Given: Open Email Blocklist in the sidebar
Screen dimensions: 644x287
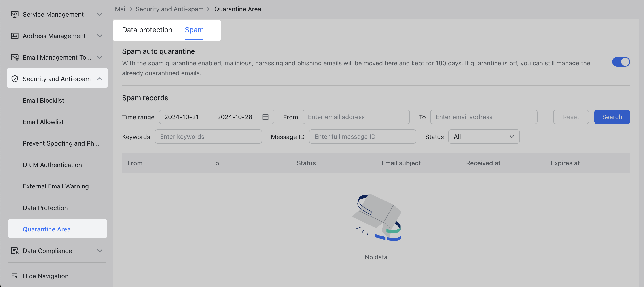Looking at the screenshot, I should pyautogui.click(x=44, y=100).
